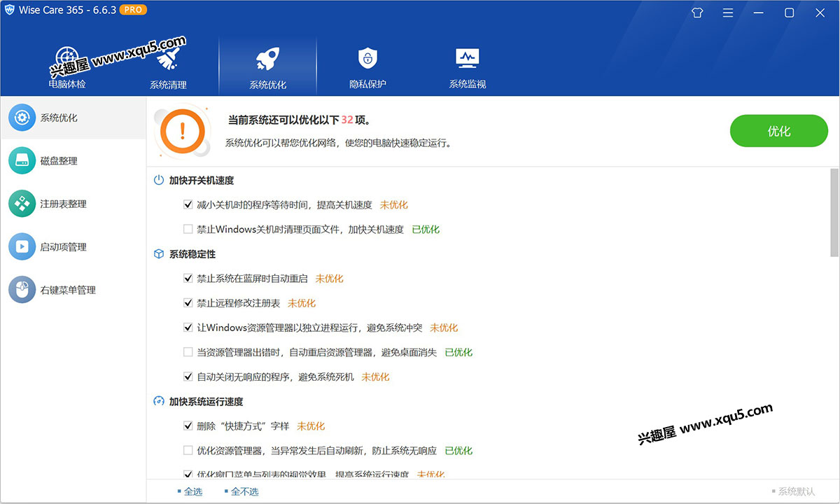Check 优化资源管理器异常后自动刷新 option
Image resolution: width=840 pixels, height=504 pixels.
[x=188, y=450]
